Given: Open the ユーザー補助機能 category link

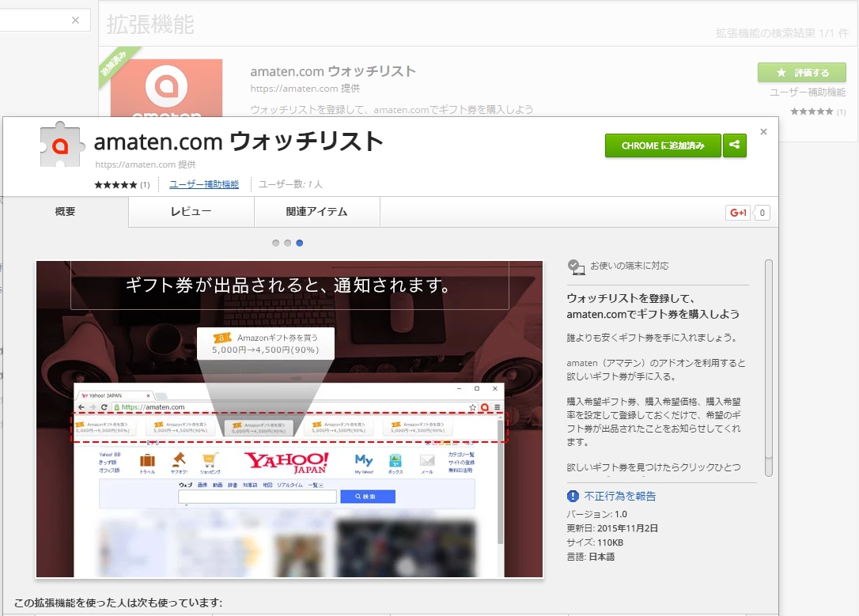Looking at the screenshot, I should pyautogui.click(x=204, y=184).
